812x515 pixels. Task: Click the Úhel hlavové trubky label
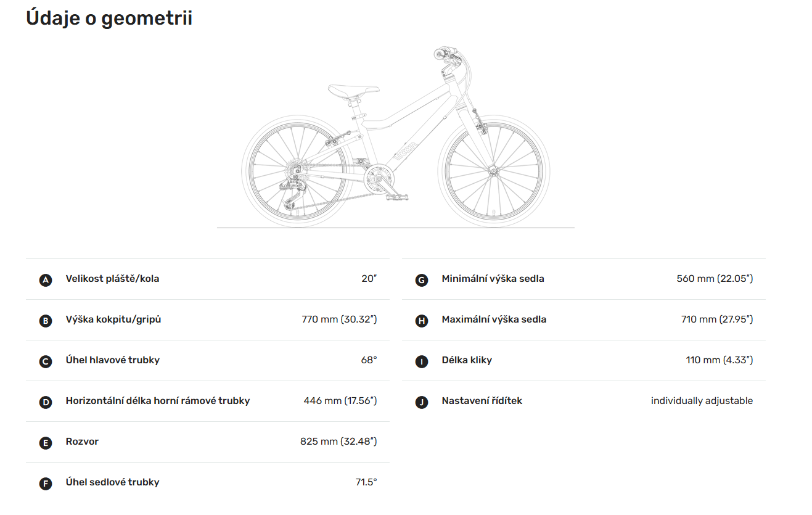pos(113,360)
